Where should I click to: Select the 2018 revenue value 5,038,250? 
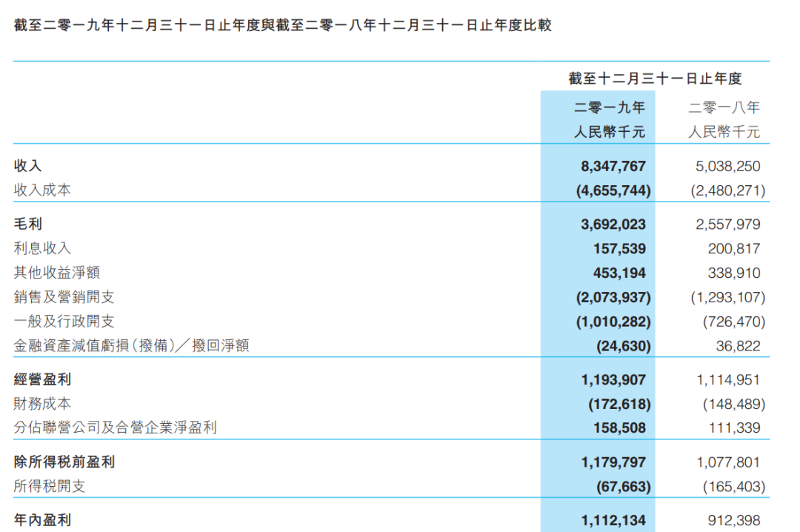point(727,166)
